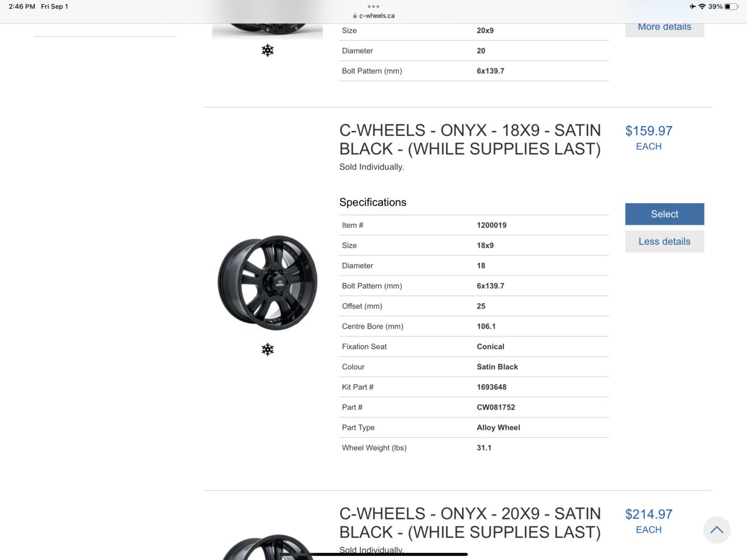Click the Diameter value 20 in top listing
Image resolution: width=747 pixels, height=560 pixels.
481,51
